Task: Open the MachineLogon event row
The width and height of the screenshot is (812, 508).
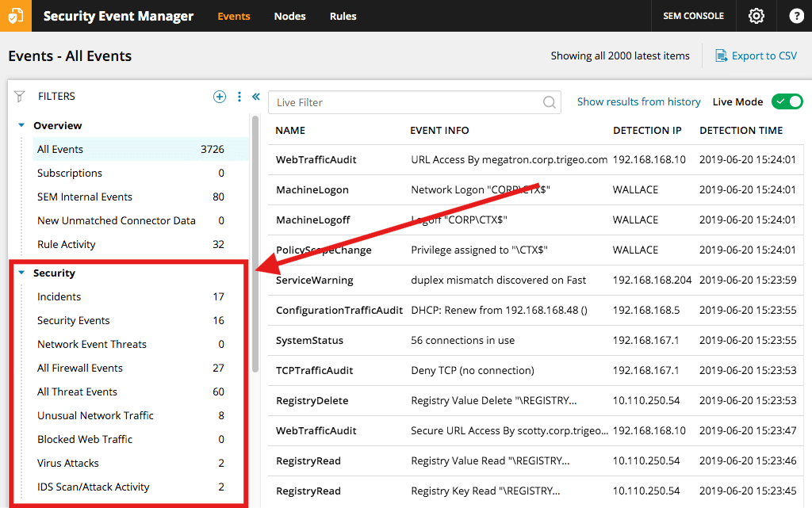Action: 535,190
